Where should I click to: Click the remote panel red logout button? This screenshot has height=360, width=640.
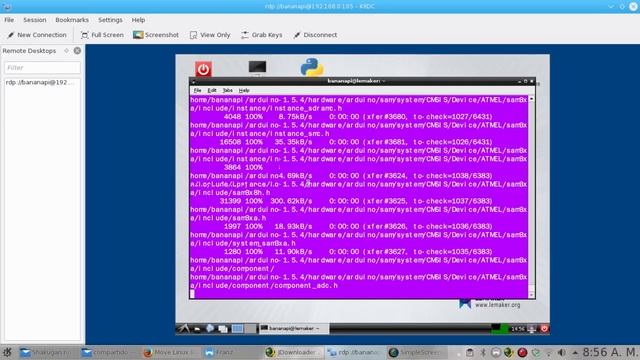point(544,329)
